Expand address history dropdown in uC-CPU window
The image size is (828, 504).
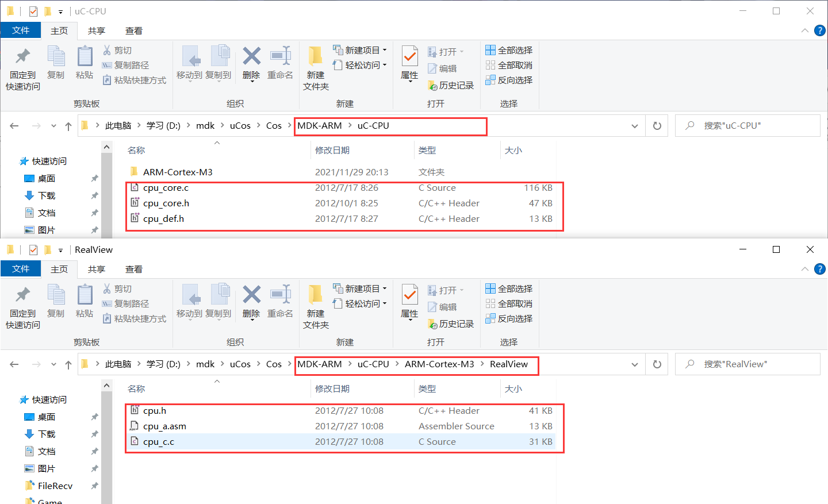point(635,126)
